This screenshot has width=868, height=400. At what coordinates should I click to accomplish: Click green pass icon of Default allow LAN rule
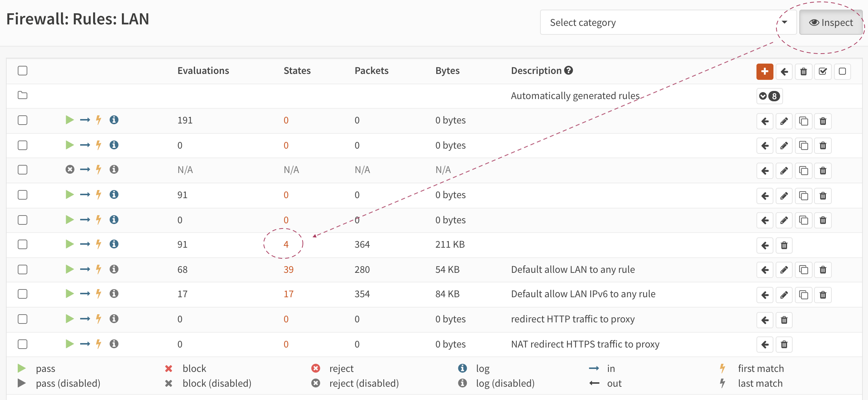69,269
